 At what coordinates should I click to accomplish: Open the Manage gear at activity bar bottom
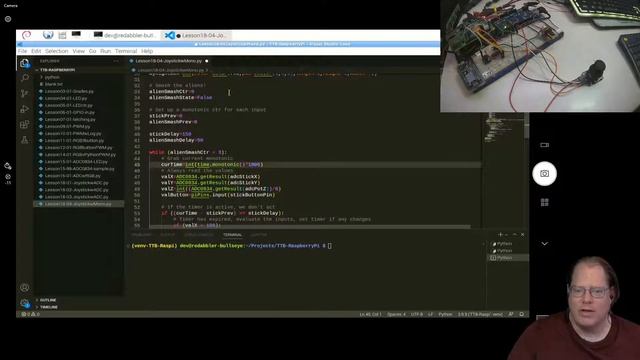24,303
